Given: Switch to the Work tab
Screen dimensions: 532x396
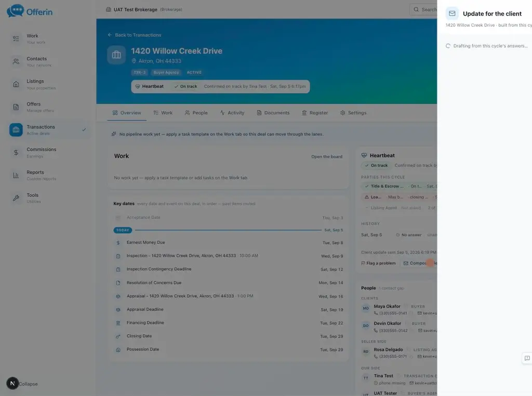Looking at the screenshot, I should [163, 113].
